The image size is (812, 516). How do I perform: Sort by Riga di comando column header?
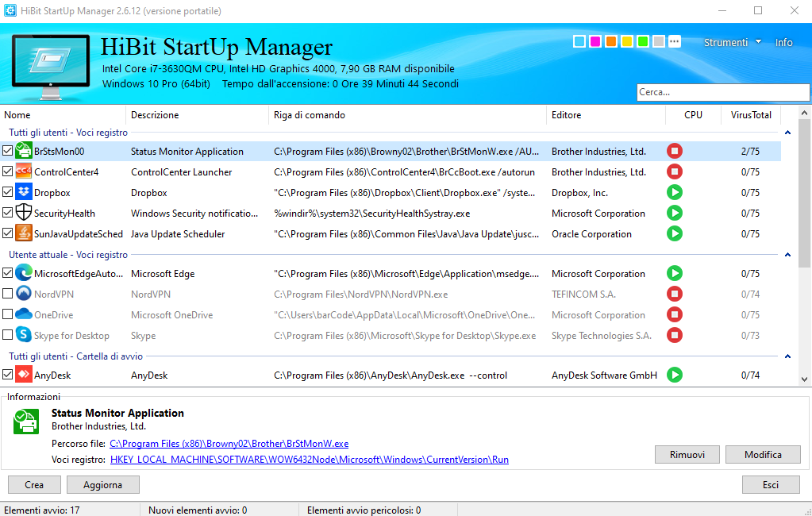pyautogui.click(x=407, y=115)
